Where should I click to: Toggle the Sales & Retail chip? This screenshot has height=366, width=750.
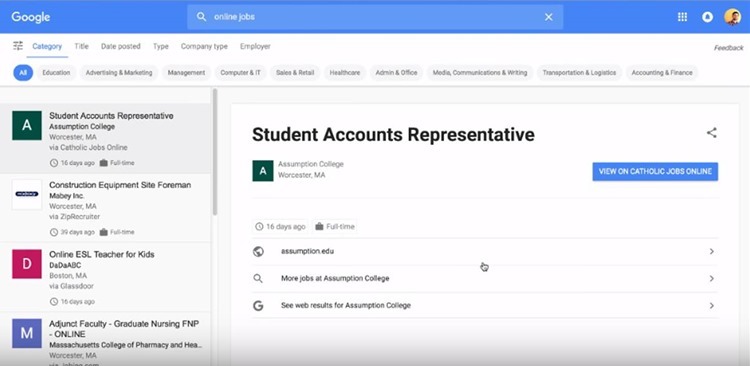[x=295, y=73]
